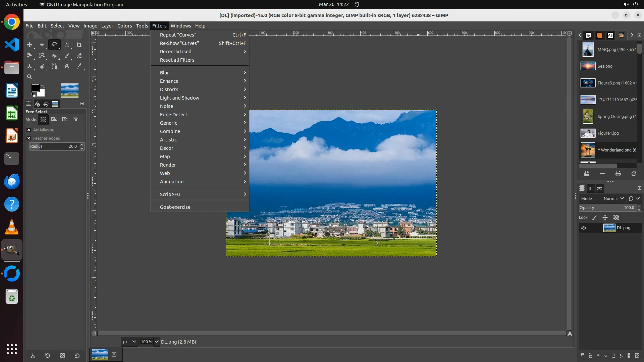Viewport: 644px width, 362px height.
Task: Select the Zoom tool
Action: pyautogui.click(x=30, y=77)
